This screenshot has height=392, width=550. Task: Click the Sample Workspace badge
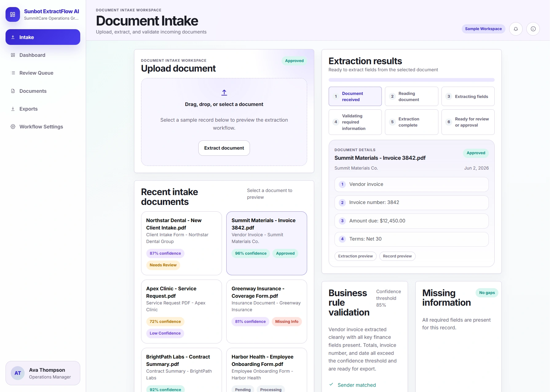tap(483, 29)
